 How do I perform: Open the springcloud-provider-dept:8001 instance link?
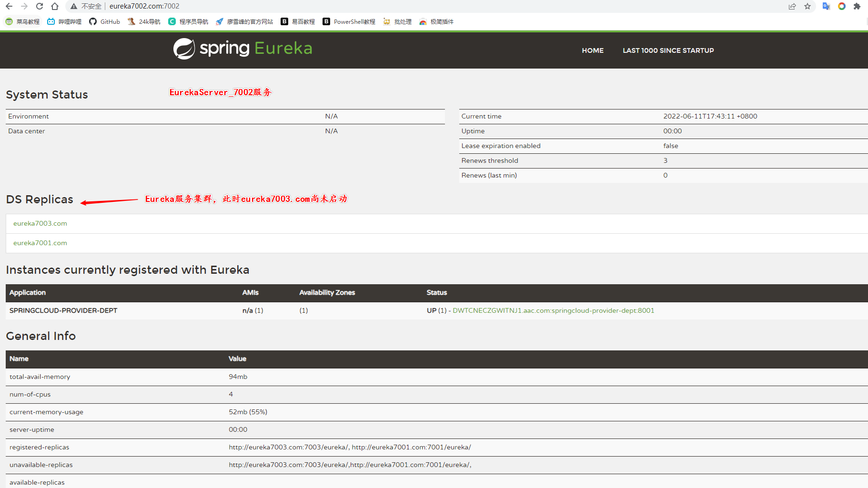(553, 310)
